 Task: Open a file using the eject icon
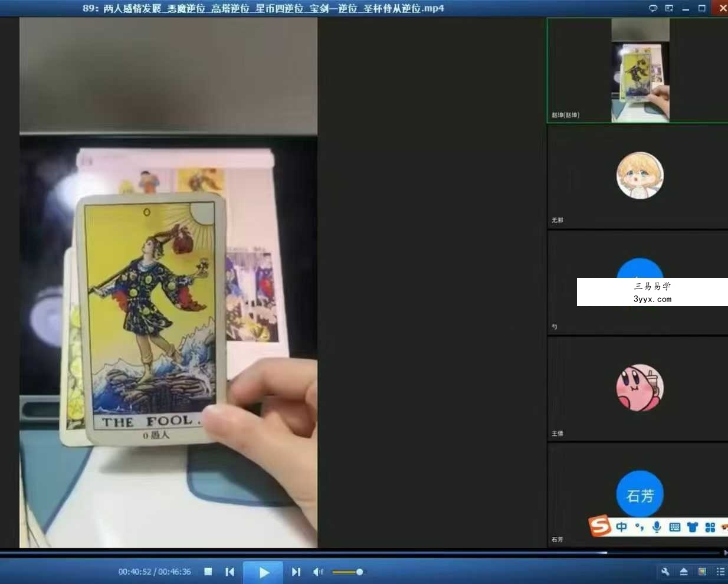(x=684, y=572)
